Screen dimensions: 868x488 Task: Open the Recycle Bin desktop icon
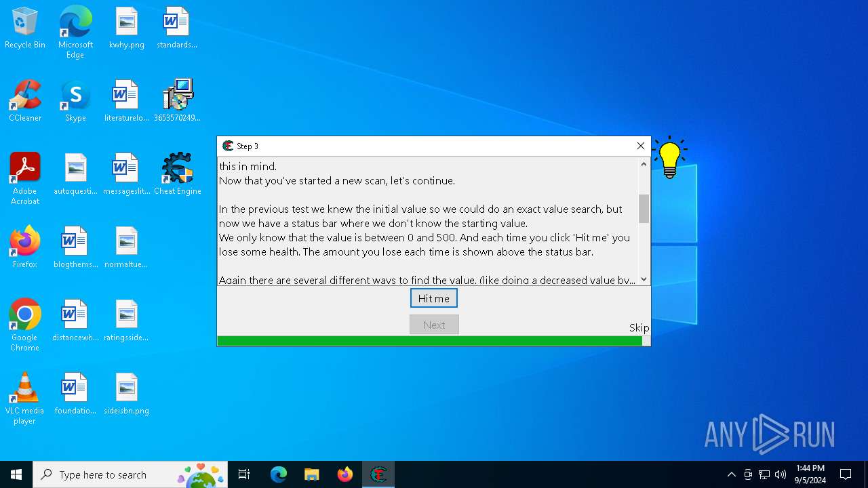[25, 28]
